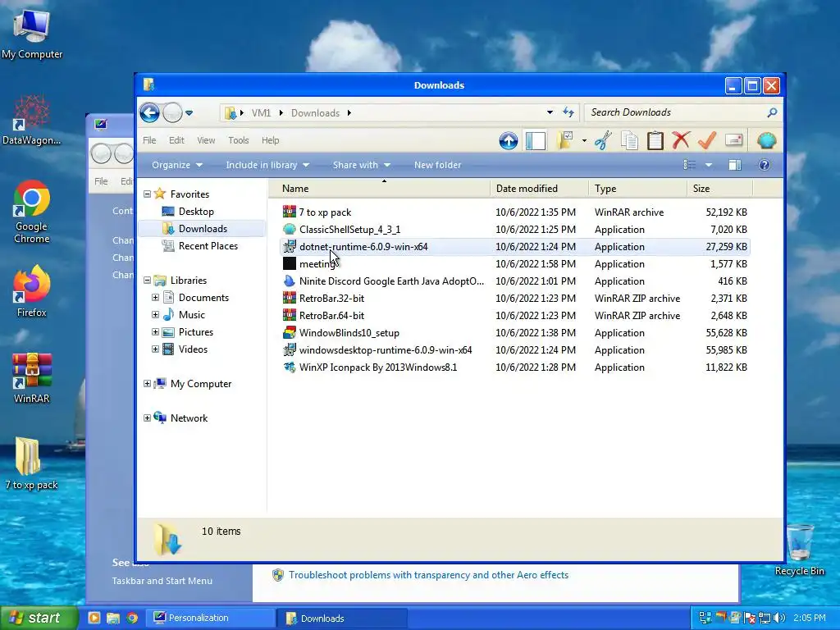Click the Email envelope toolbar icon
Screen dimensions: 840x630
pyautogui.click(x=733, y=141)
